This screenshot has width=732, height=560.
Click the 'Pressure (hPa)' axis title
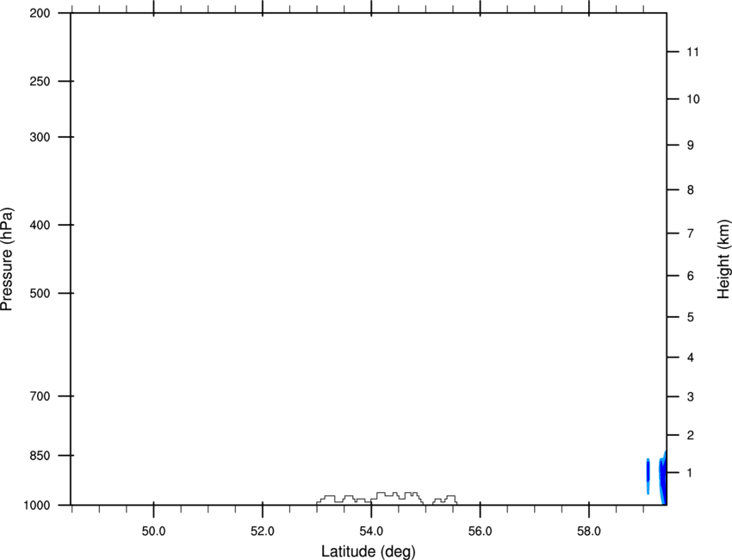(x=7, y=259)
